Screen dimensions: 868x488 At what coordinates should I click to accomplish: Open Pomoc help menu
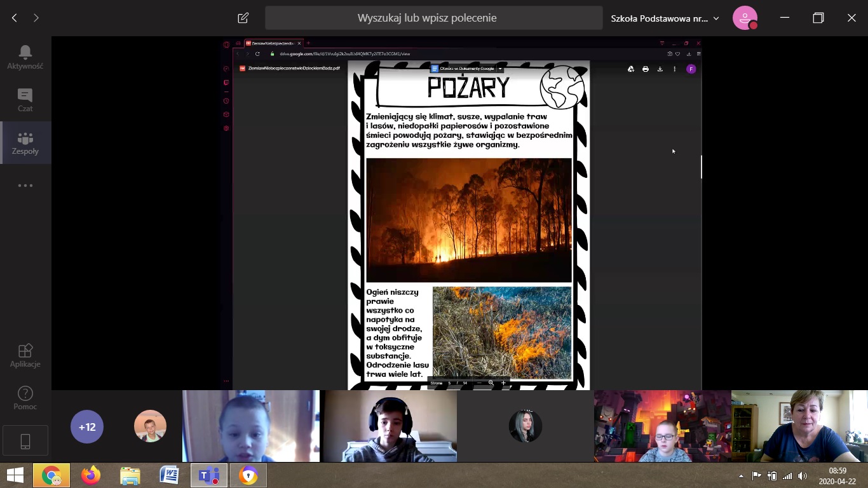tap(25, 398)
